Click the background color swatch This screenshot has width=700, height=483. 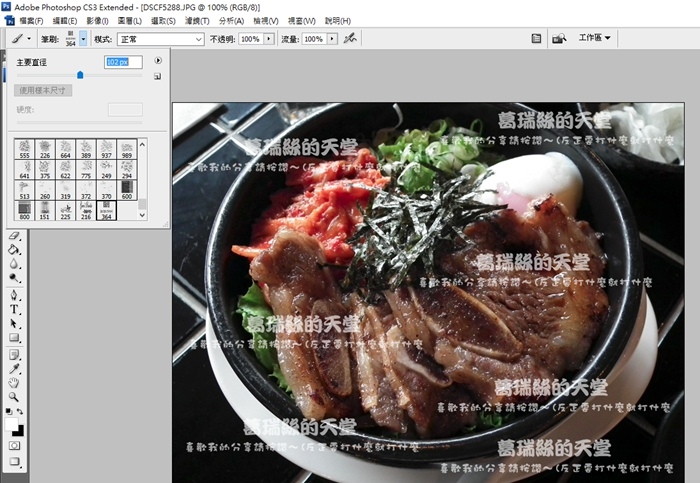[19, 432]
